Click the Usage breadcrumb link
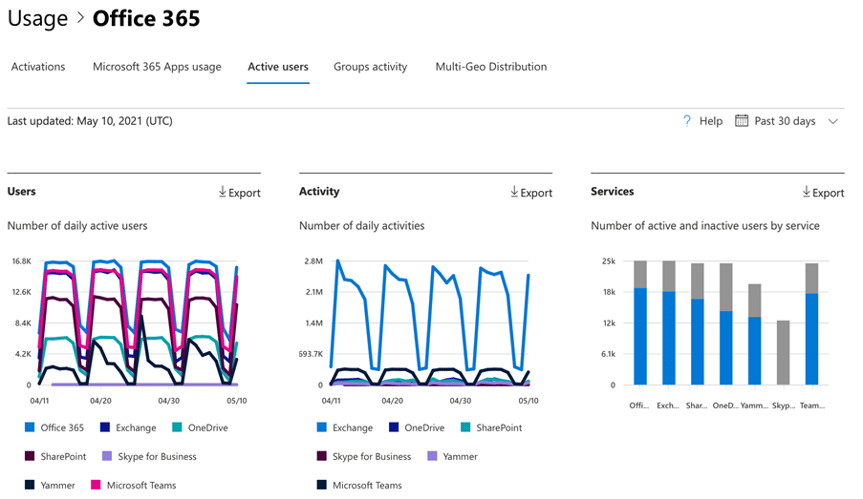 point(37,18)
